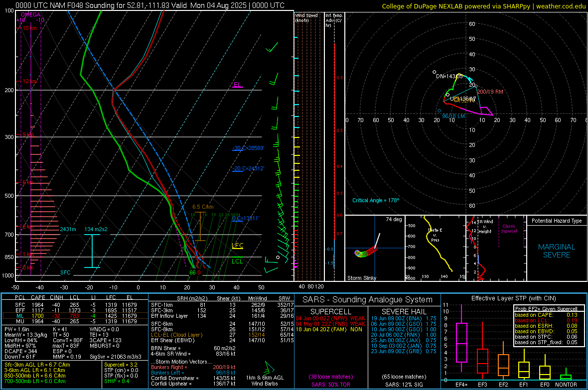588x390 pixels.
Task: Click the 'BRN Shear = 60 m2/s2' line
Action: point(193,348)
